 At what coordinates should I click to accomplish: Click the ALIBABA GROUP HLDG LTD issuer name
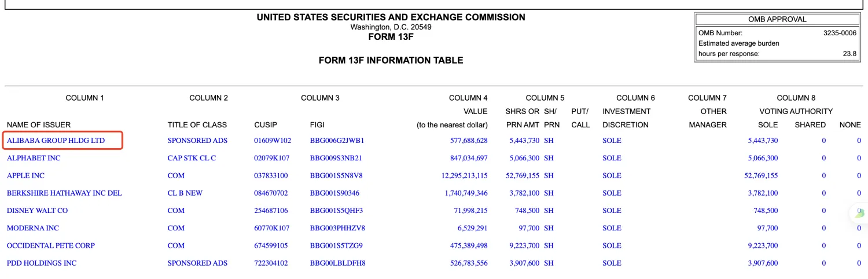pyautogui.click(x=56, y=141)
